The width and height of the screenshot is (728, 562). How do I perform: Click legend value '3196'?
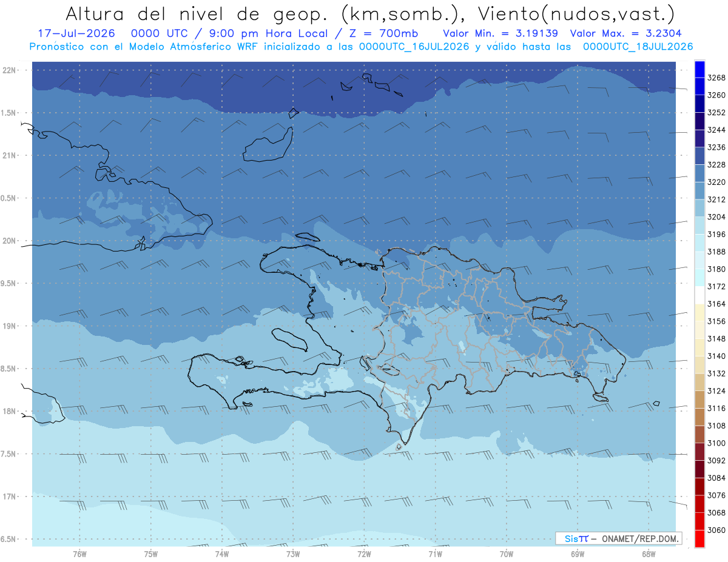716,234
